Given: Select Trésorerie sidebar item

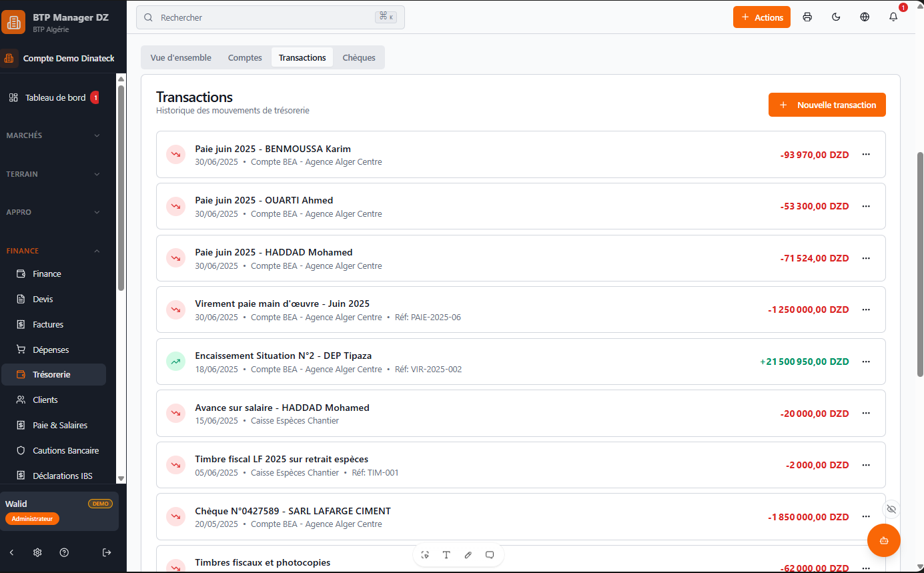Looking at the screenshot, I should click(x=53, y=374).
